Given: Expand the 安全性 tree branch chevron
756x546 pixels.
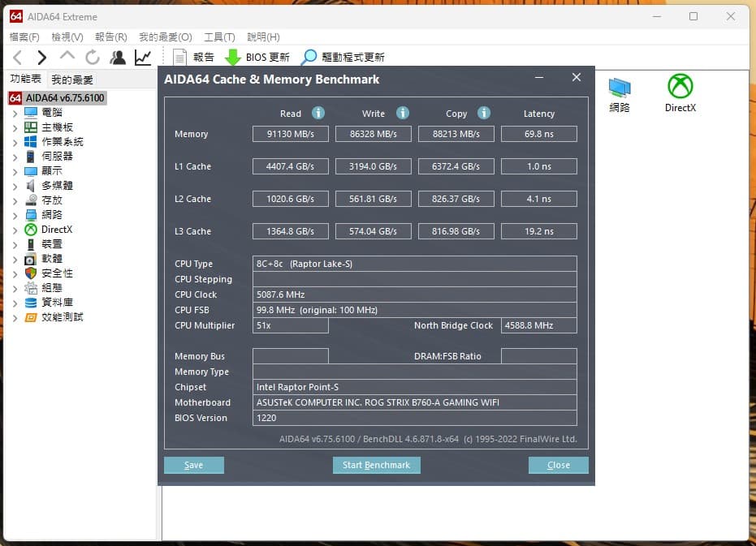Looking at the screenshot, I should (x=15, y=273).
